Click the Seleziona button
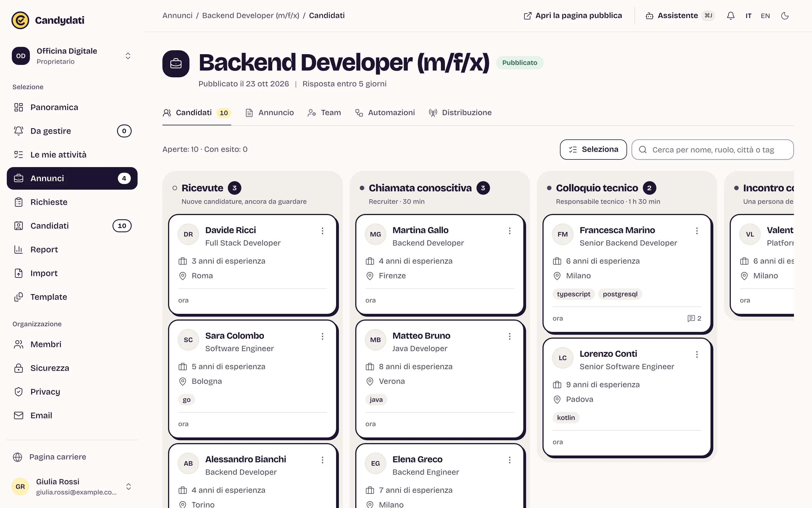 click(x=593, y=150)
